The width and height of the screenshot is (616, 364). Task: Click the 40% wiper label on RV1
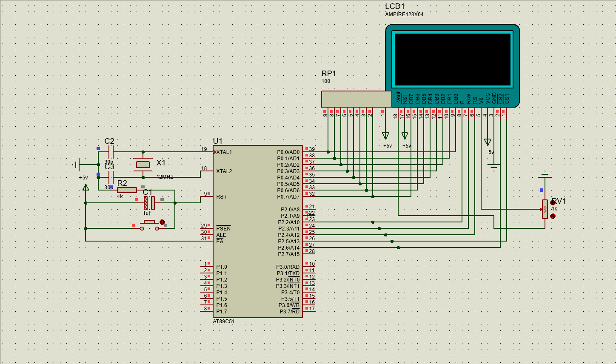(x=545, y=209)
